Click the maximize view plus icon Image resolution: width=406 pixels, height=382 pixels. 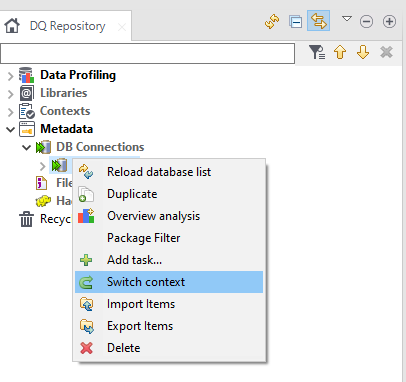click(x=389, y=22)
